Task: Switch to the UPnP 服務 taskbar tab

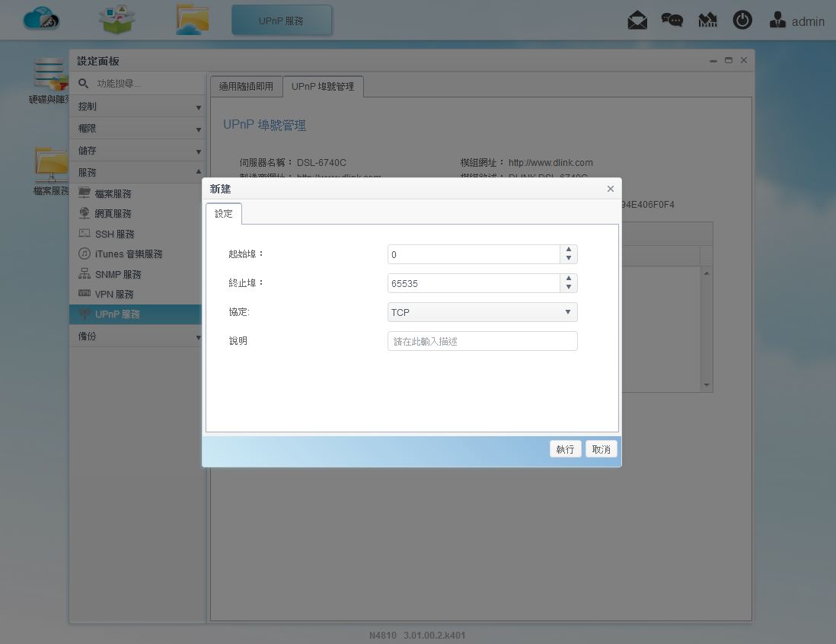Action: (282, 21)
